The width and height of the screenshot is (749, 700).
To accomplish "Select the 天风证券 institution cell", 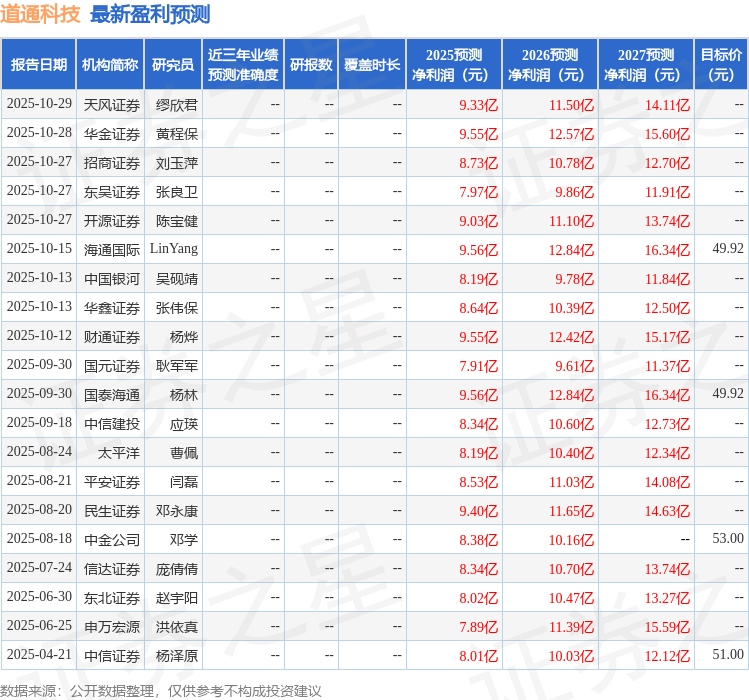I will (x=112, y=105).
